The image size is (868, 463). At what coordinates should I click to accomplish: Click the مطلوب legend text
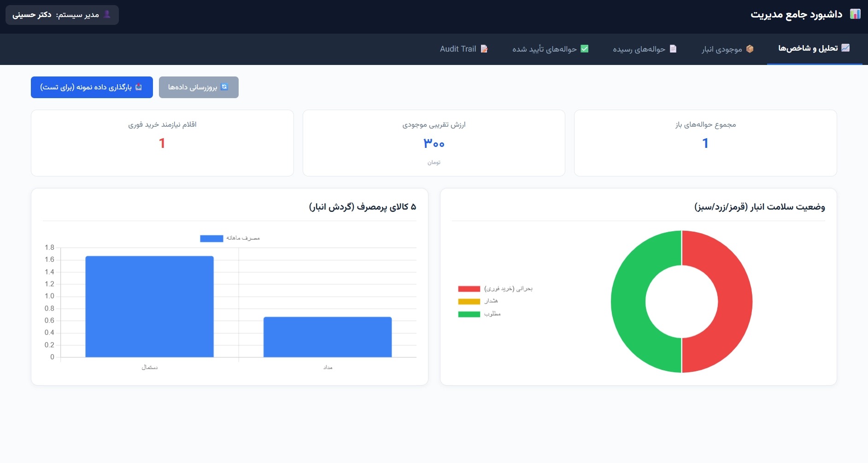tap(492, 314)
